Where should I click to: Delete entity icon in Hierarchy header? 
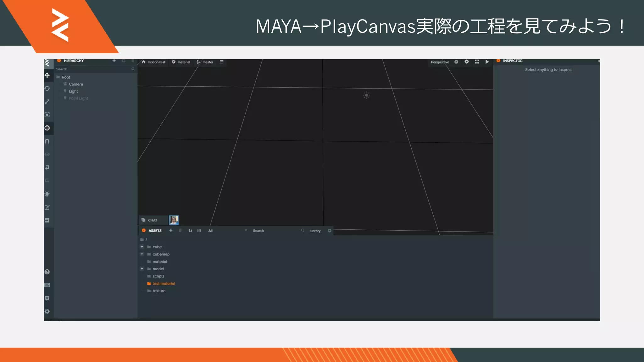[x=133, y=61]
